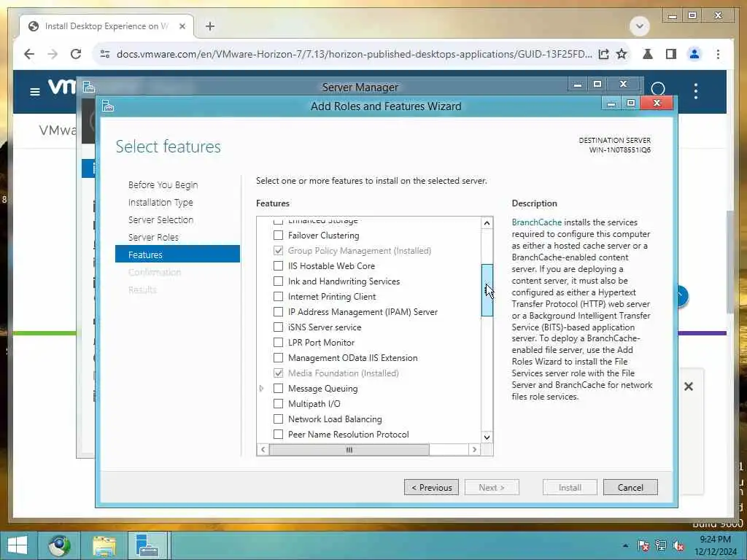Click the horizontal scrollbar thumb in Features
Viewport: 747px width, 560px height.
point(349,449)
